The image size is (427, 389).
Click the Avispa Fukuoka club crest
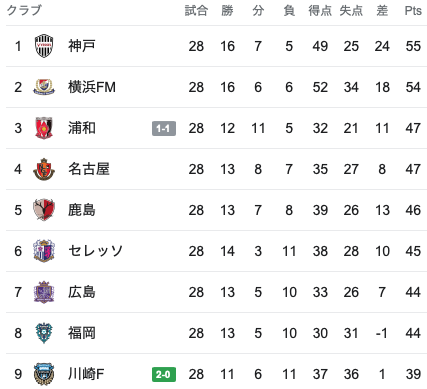point(44,333)
